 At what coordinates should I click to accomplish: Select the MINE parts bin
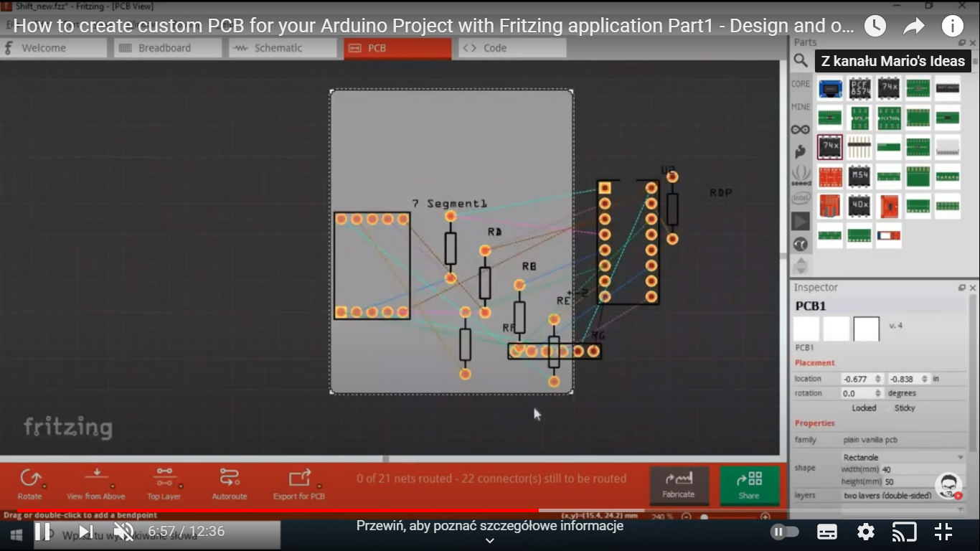(x=801, y=107)
